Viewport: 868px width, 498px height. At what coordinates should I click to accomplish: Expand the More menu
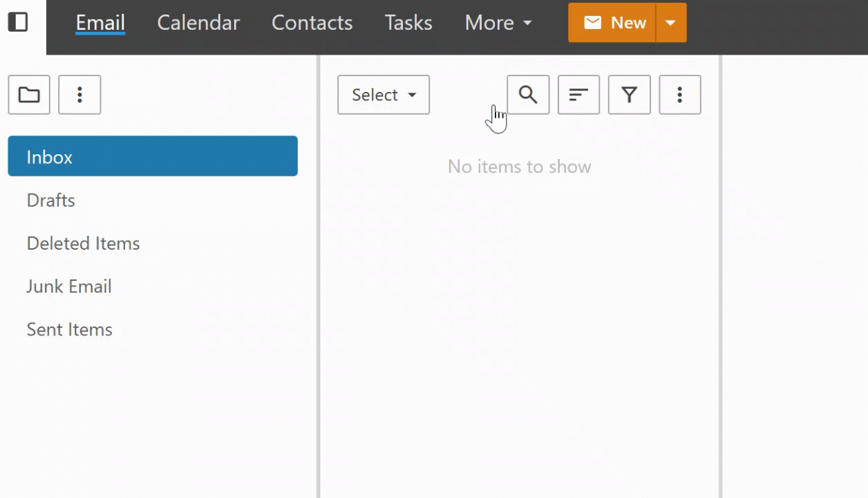(498, 23)
